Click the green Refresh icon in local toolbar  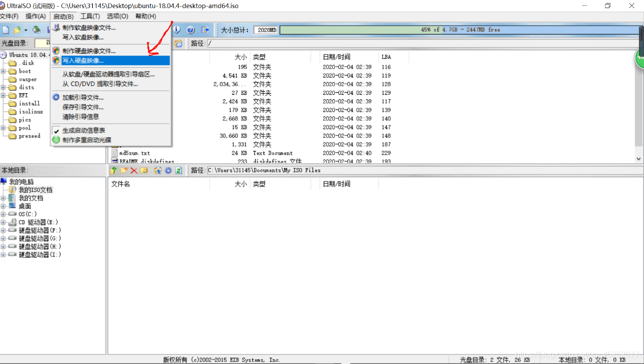click(x=179, y=170)
